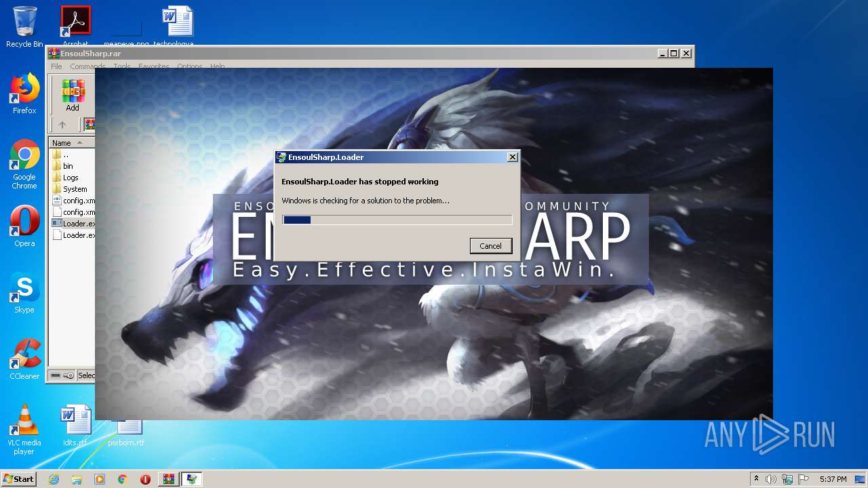Image resolution: width=868 pixels, height=488 pixels.
Task: Open the network status tray icon
Action: (x=787, y=479)
